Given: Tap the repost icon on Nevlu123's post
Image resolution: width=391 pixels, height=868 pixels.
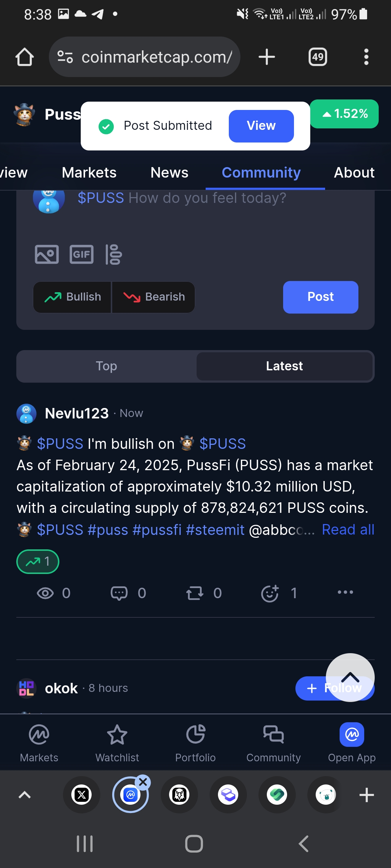Looking at the screenshot, I should (x=195, y=593).
